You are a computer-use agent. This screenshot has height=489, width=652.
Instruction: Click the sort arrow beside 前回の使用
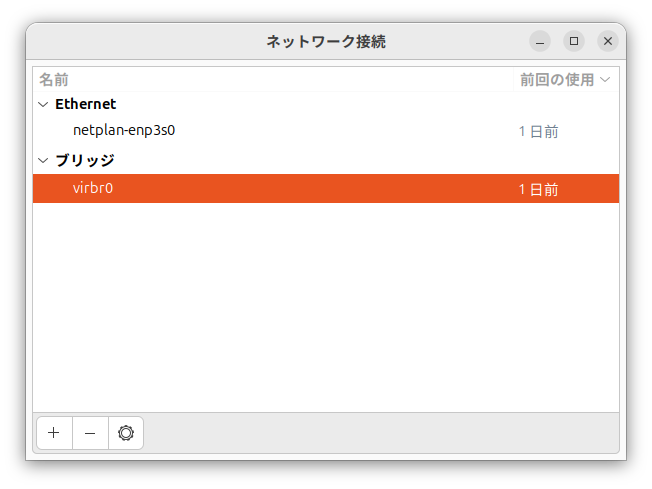605,79
